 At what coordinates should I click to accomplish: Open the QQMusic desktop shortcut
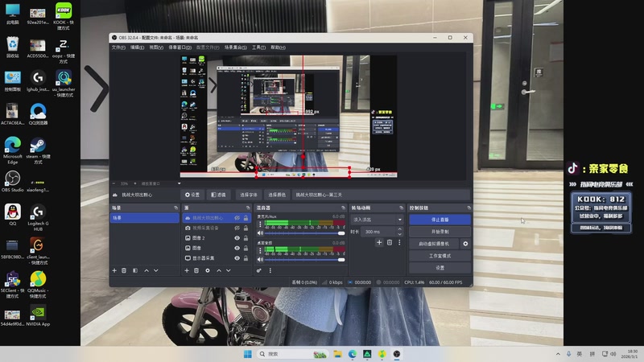(x=38, y=285)
